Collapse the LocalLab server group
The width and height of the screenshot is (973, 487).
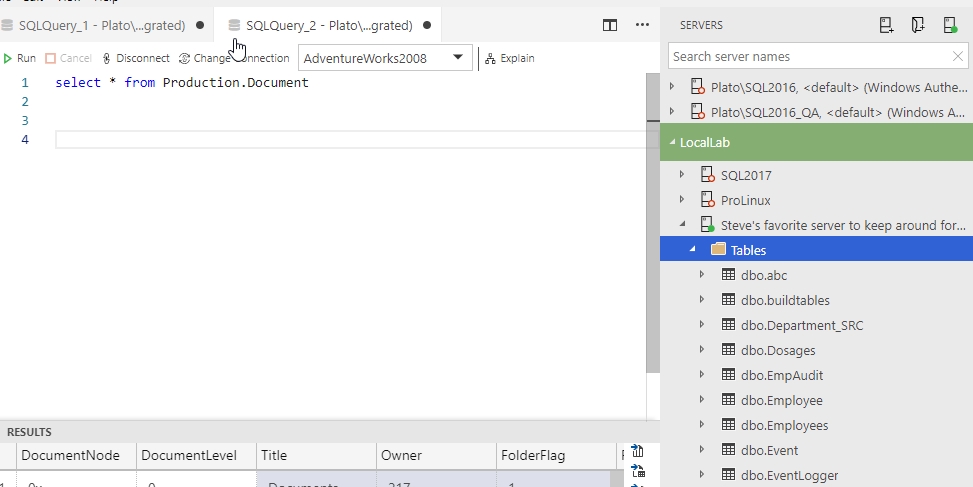(672, 142)
